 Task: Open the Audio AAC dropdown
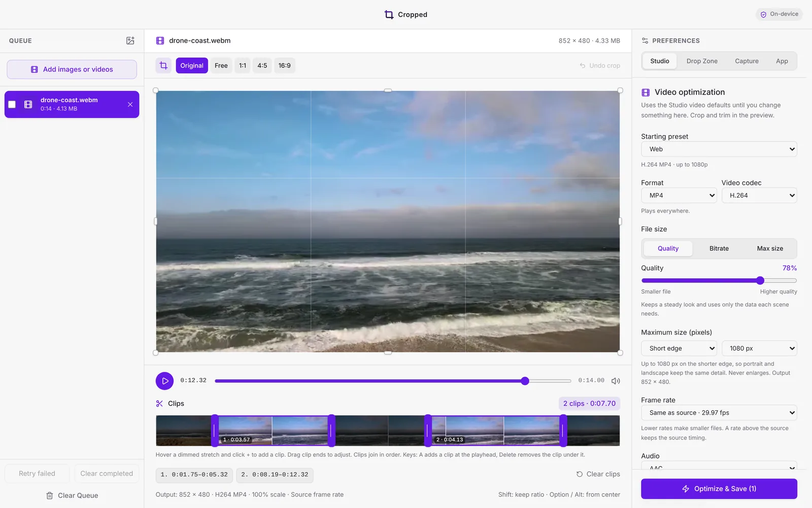point(719,466)
